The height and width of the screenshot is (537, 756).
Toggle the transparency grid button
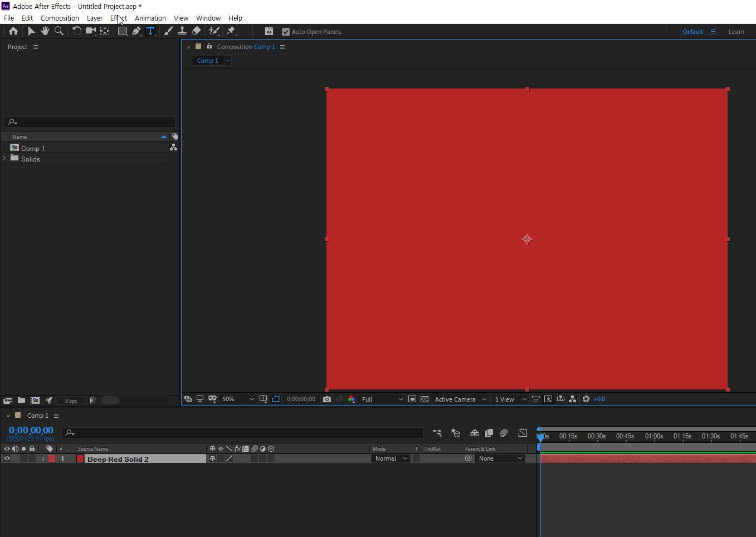pos(425,399)
